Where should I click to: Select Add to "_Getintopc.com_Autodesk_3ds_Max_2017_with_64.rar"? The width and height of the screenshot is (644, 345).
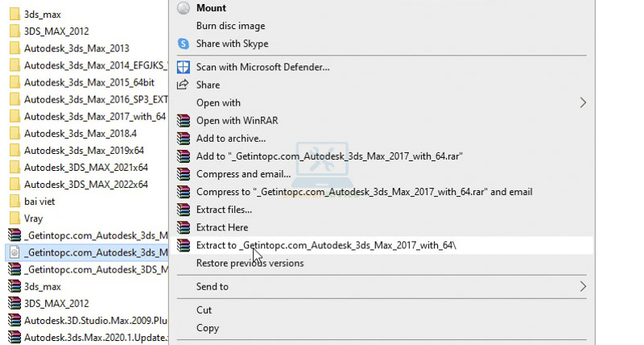coord(329,156)
